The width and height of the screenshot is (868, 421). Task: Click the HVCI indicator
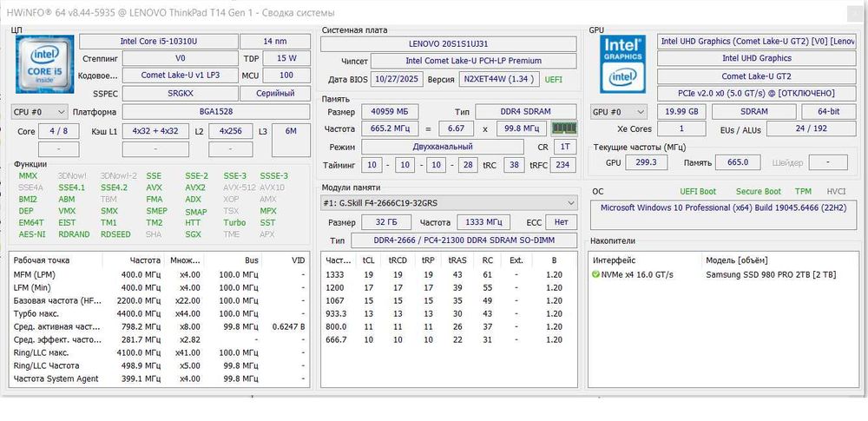837,192
